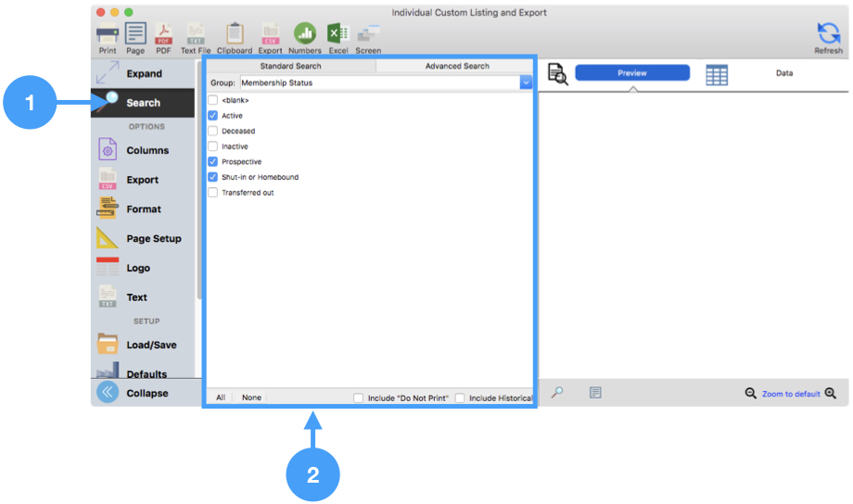Open the Logo settings in the sidebar
Image resolution: width=853 pixels, height=504 pixels.
(137, 268)
